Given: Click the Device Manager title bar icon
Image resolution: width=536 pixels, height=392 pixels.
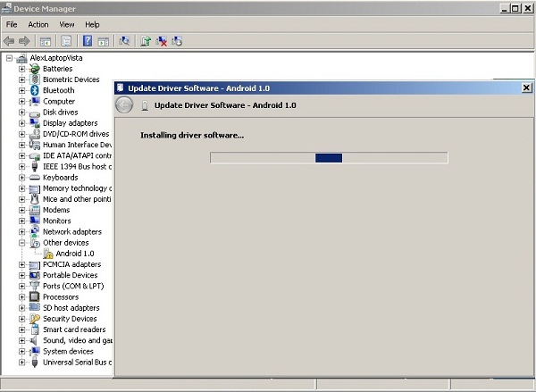Looking at the screenshot, I should (6, 8).
